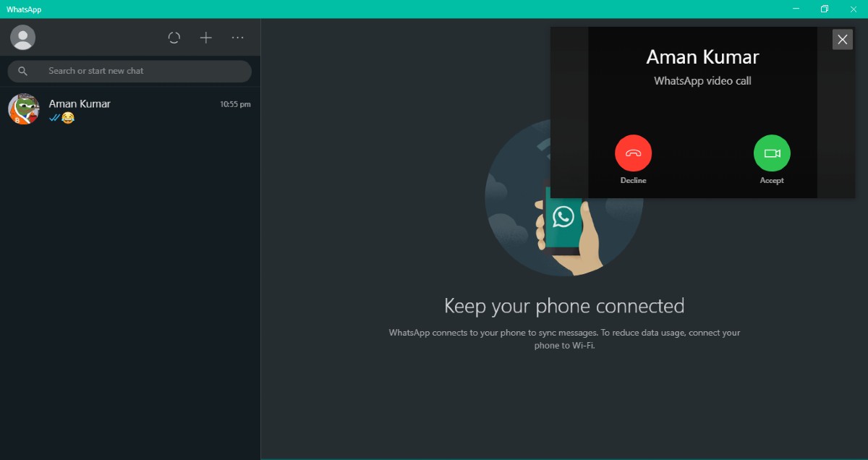Accept the video call with the green button
The height and width of the screenshot is (460, 868).
click(x=772, y=153)
